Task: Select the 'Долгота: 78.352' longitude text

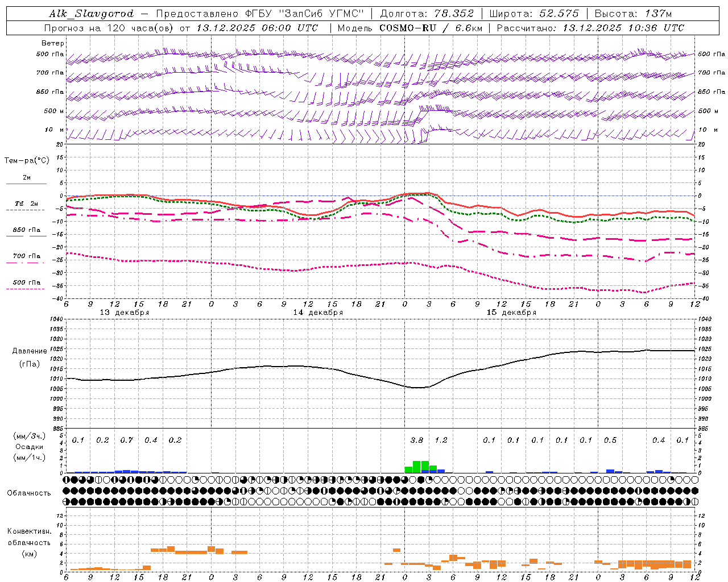Action: (427, 14)
